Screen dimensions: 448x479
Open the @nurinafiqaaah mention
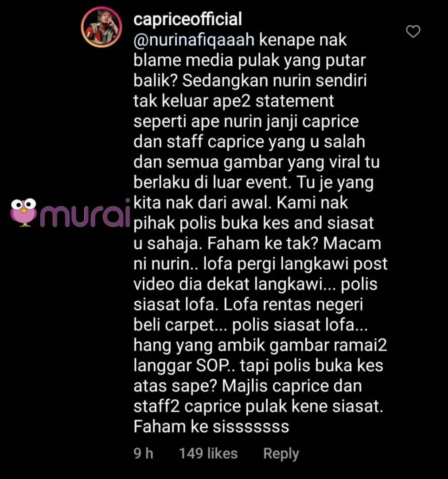coord(194,40)
